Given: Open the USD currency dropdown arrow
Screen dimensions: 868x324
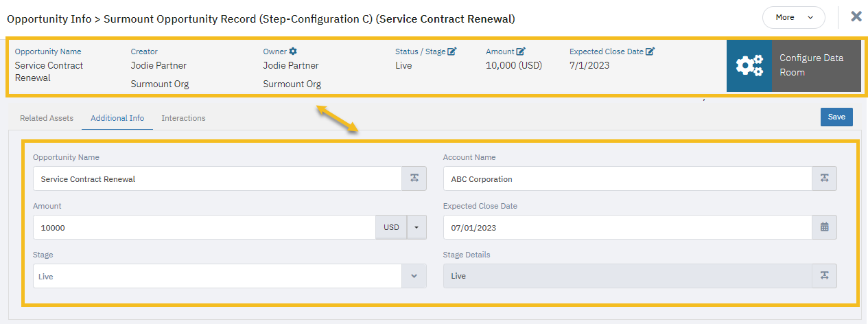Looking at the screenshot, I should coord(417,227).
